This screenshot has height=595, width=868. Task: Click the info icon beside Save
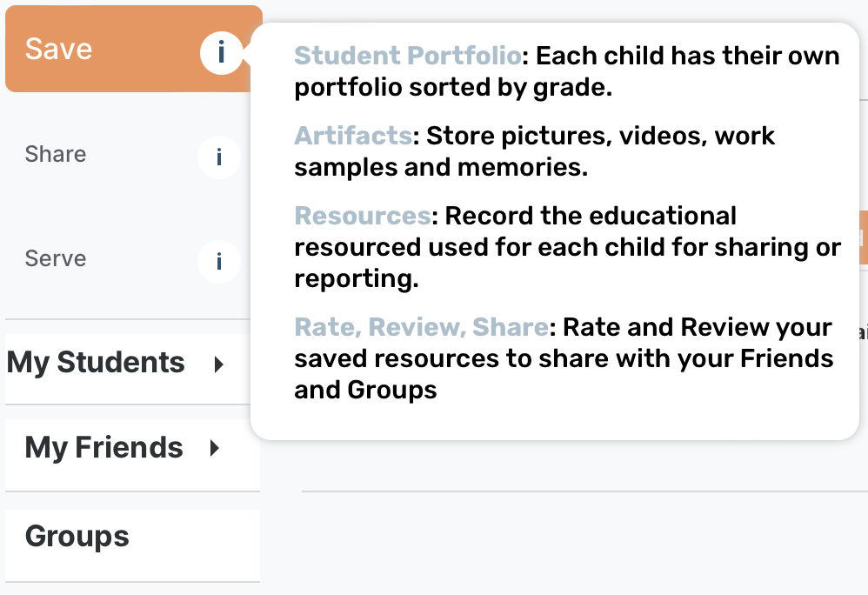pyautogui.click(x=220, y=53)
